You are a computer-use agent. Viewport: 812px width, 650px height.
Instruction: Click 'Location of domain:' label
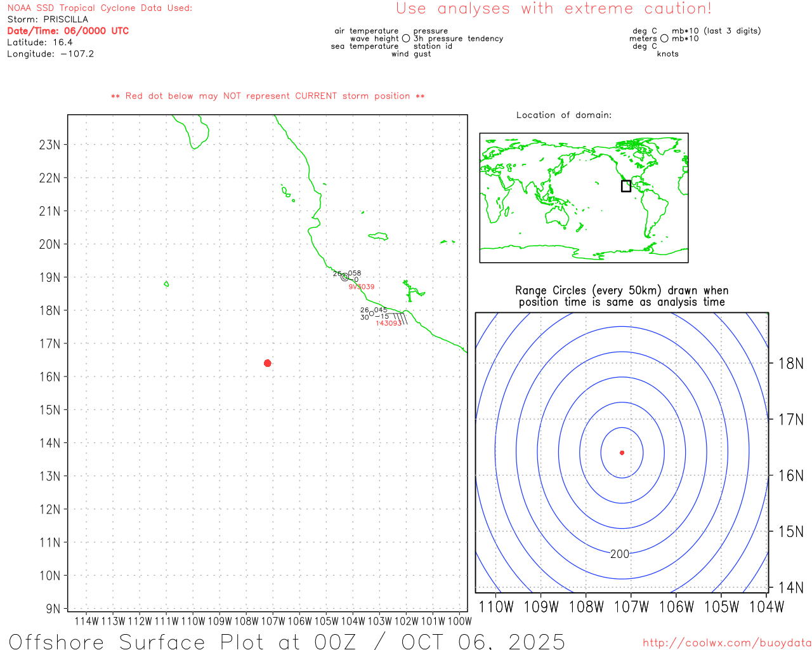(564, 115)
